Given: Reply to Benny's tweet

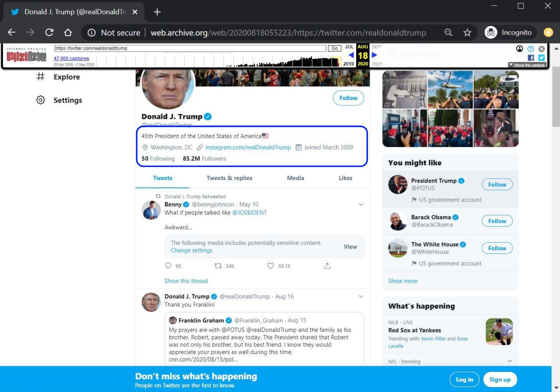Looking at the screenshot, I should coord(168,266).
